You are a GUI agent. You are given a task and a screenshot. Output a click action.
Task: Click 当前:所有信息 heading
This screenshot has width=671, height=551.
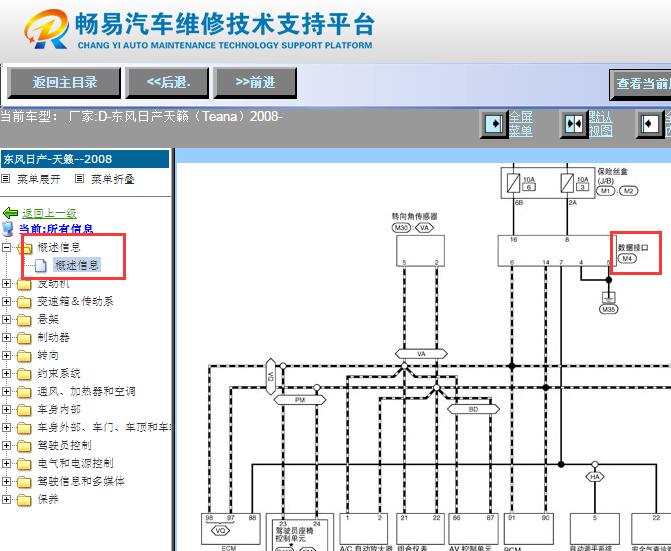point(56,229)
